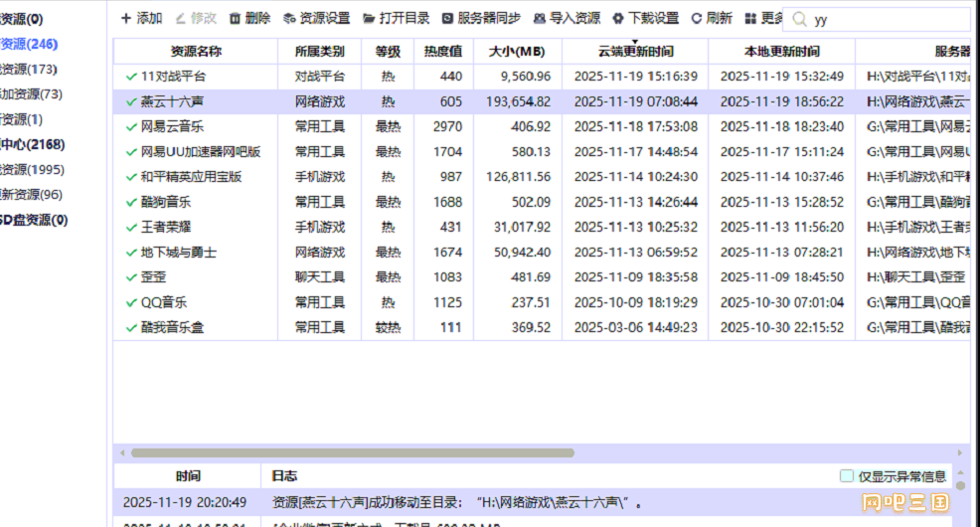Image resolution: width=980 pixels, height=527 pixels.
Task: Click the horizontal scrollbar thumb
Action: coord(353,452)
